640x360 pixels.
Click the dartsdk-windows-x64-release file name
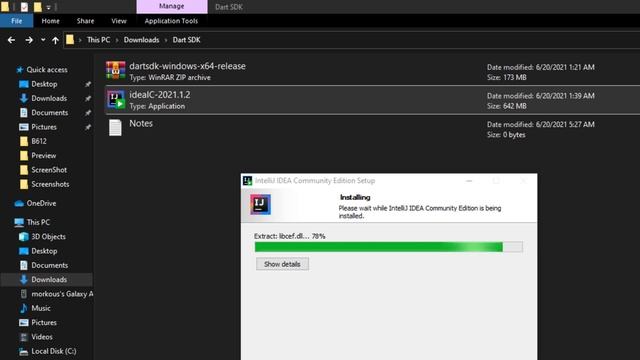click(x=187, y=66)
